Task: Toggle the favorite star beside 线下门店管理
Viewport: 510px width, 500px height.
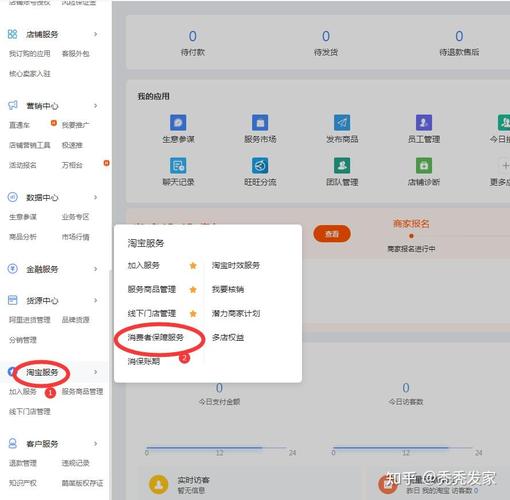Action: point(193,313)
